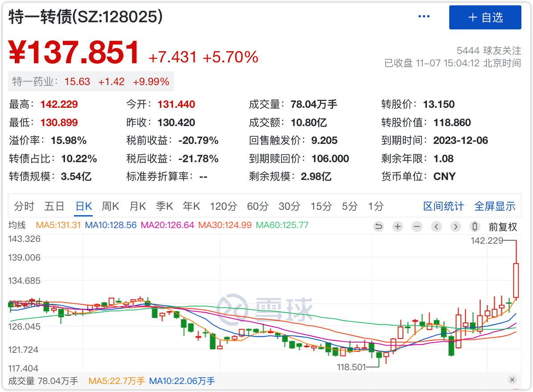Toggle the candlestick style icon
The width and height of the screenshot is (533, 392).
click(x=475, y=227)
